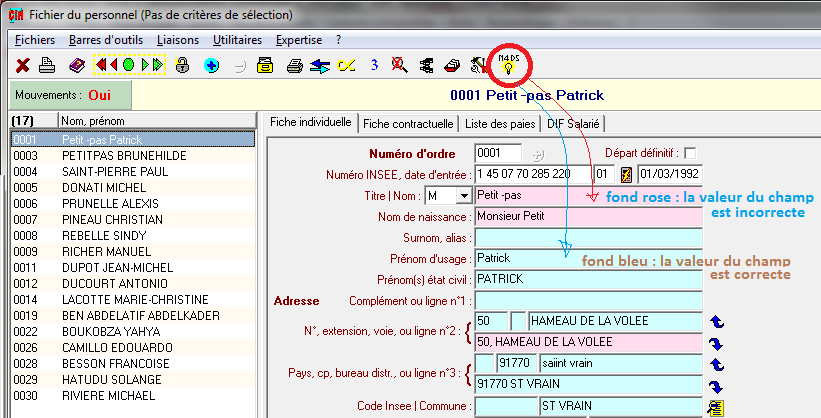Toggle the Départ définitif checkbox
This screenshot has height=418, width=821.
[x=690, y=153]
